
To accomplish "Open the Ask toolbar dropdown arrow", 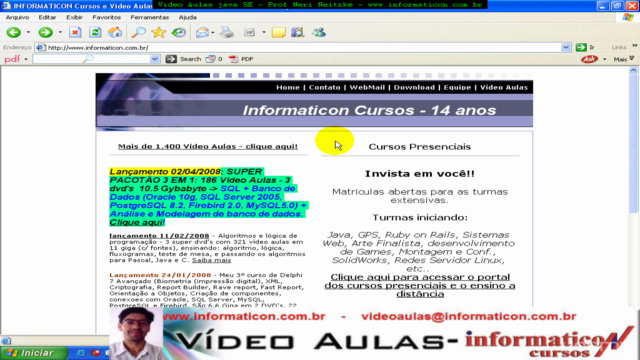I will 604,59.
